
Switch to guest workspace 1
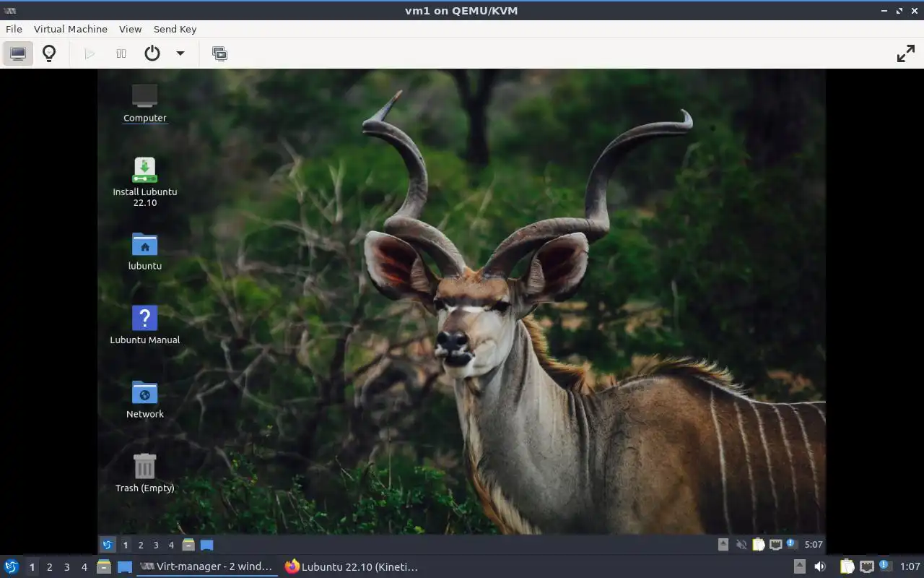click(x=126, y=545)
